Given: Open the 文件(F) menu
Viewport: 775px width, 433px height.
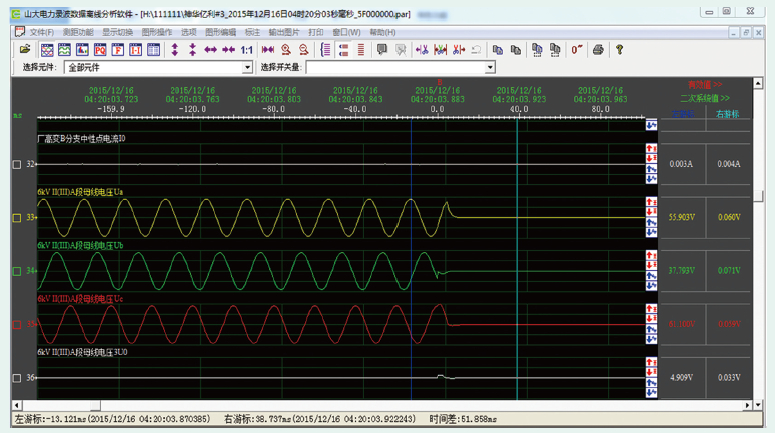Looking at the screenshot, I should point(41,32).
